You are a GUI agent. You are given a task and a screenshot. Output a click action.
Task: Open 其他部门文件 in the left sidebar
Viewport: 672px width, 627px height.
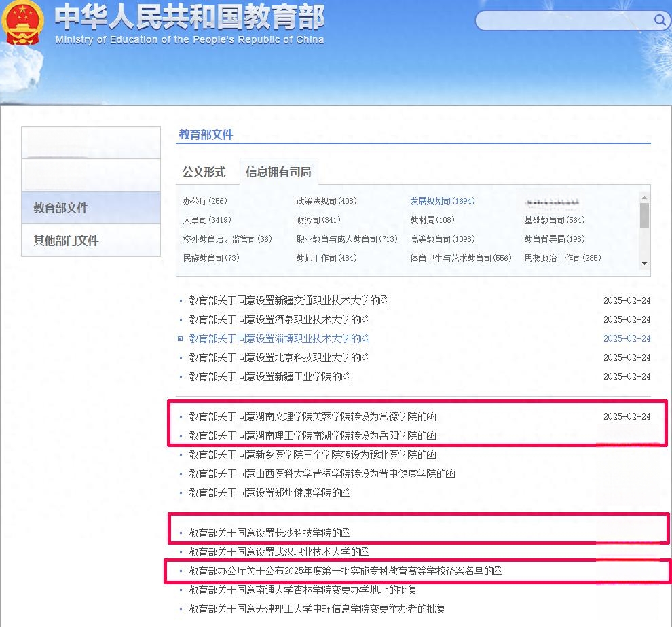coord(91,240)
